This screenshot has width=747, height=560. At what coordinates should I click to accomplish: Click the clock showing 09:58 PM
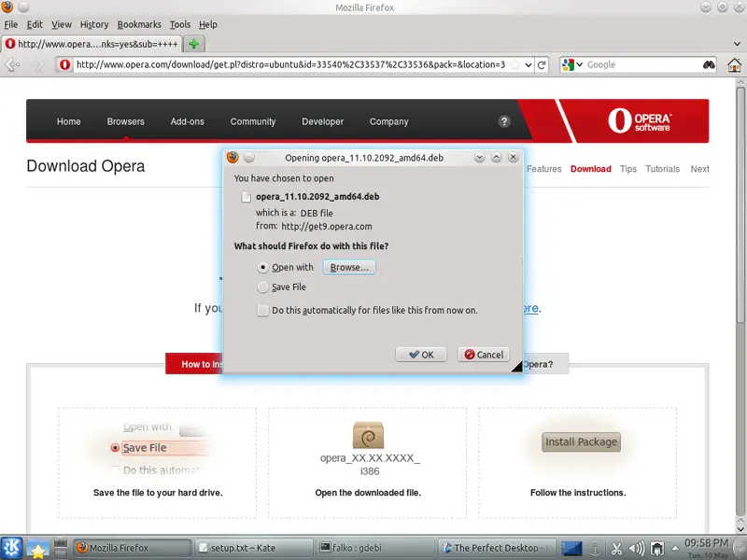pyautogui.click(x=707, y=543)
